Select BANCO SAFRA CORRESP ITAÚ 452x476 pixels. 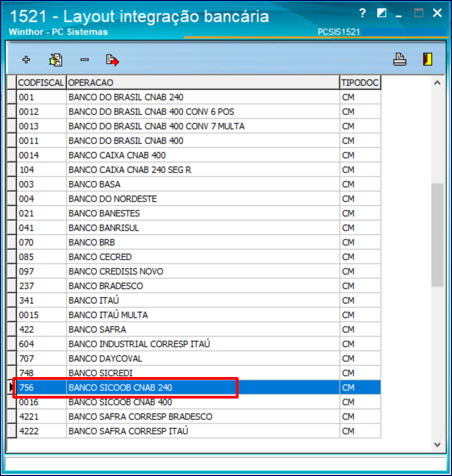point(199,431)
